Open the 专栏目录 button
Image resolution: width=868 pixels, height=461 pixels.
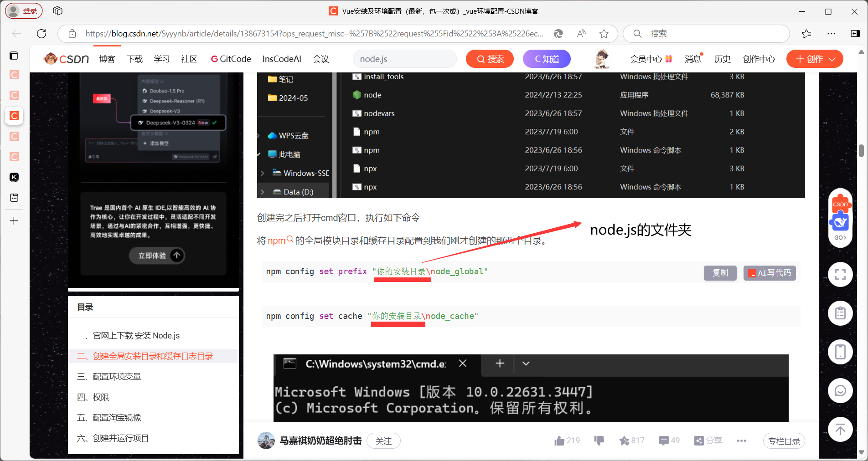[784, 441]
